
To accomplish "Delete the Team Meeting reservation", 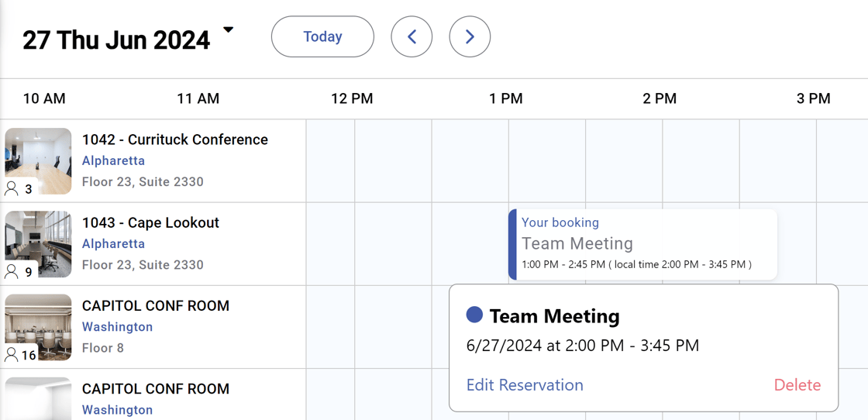I will [x=797, y=385].
